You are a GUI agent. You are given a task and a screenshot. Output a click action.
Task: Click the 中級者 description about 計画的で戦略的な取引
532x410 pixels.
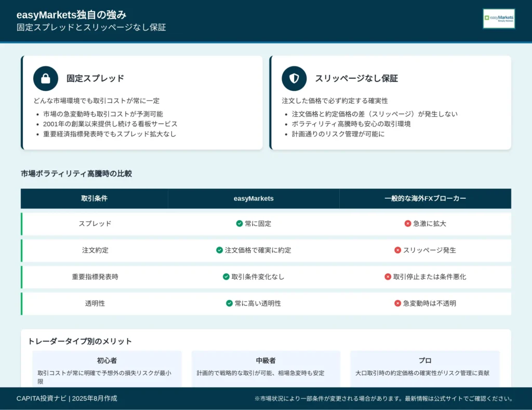click(x=261, y=373)
